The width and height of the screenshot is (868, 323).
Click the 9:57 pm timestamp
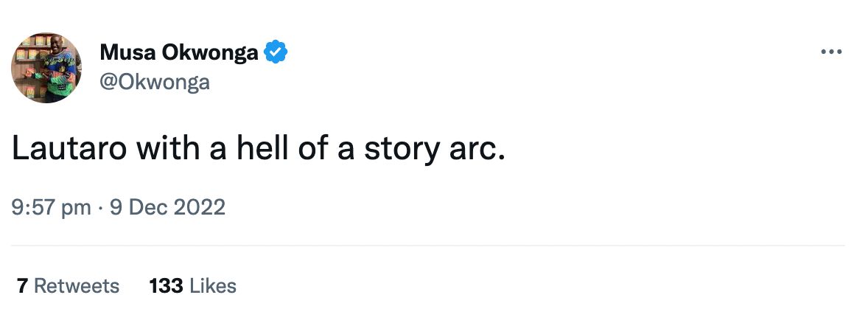(51, 207)
